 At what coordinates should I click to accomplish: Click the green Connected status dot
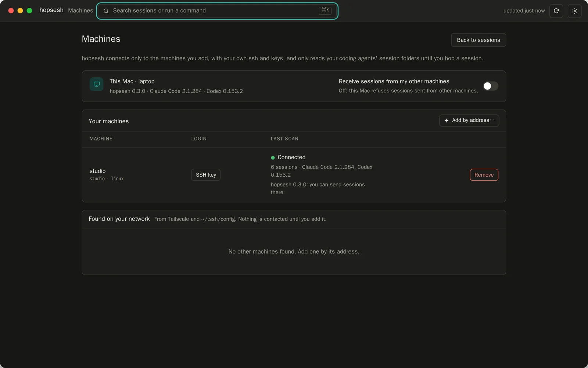click(x=273, y=158)
